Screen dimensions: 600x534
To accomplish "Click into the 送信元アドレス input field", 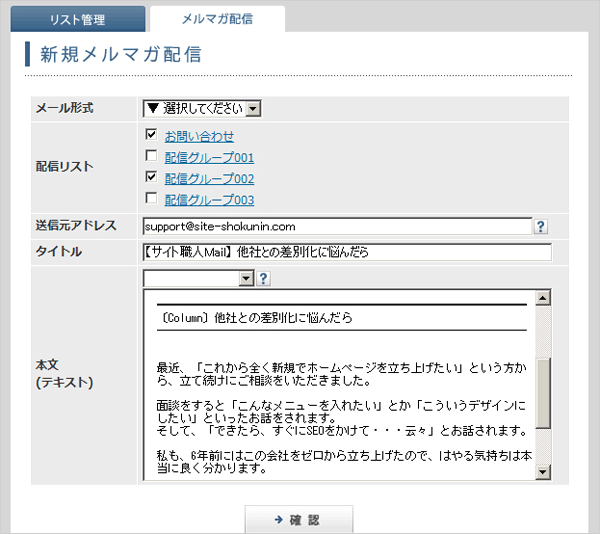I will point(337,227).
